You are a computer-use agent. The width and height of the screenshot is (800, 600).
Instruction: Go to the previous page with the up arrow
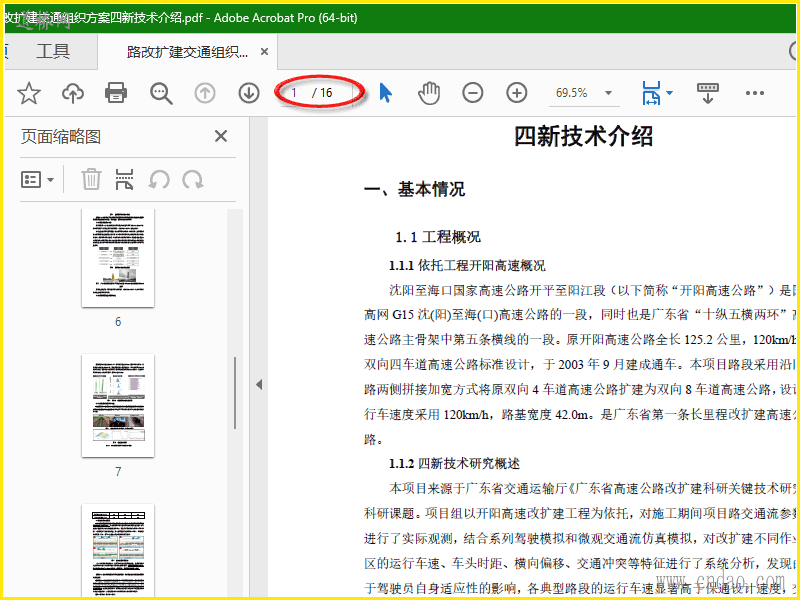click(205, 93)
